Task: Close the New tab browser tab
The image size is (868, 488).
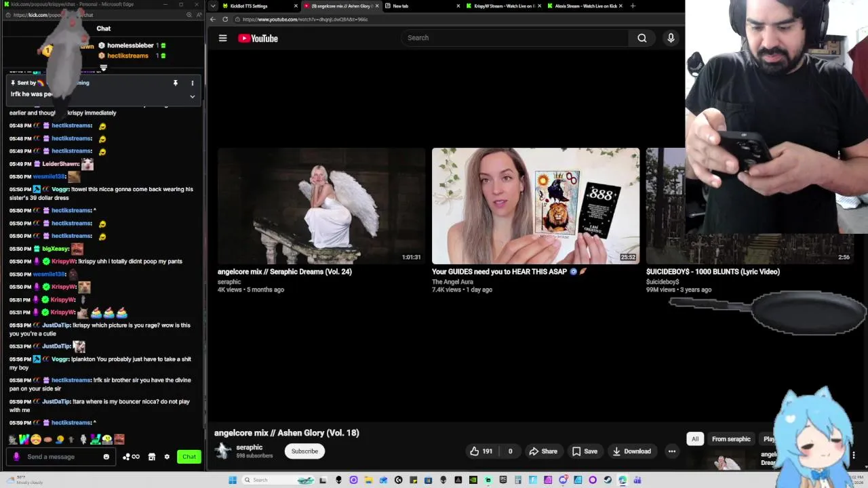Action: point(458,6)
